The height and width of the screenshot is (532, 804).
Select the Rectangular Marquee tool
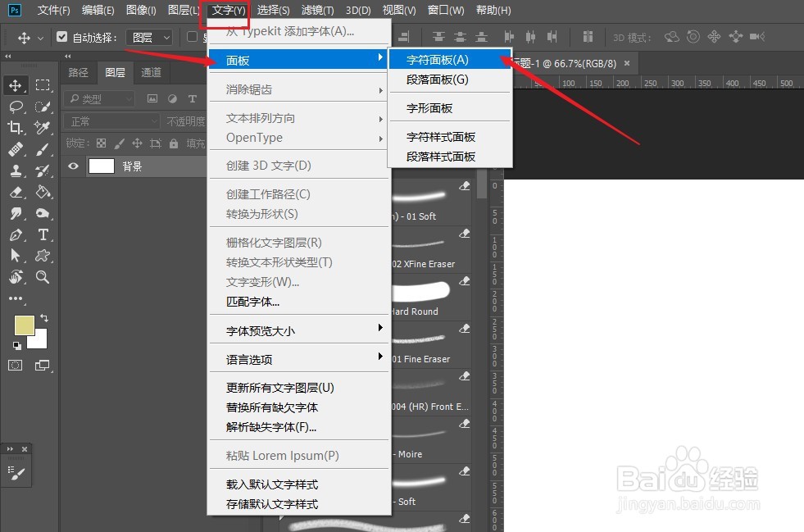pos(43,85)
